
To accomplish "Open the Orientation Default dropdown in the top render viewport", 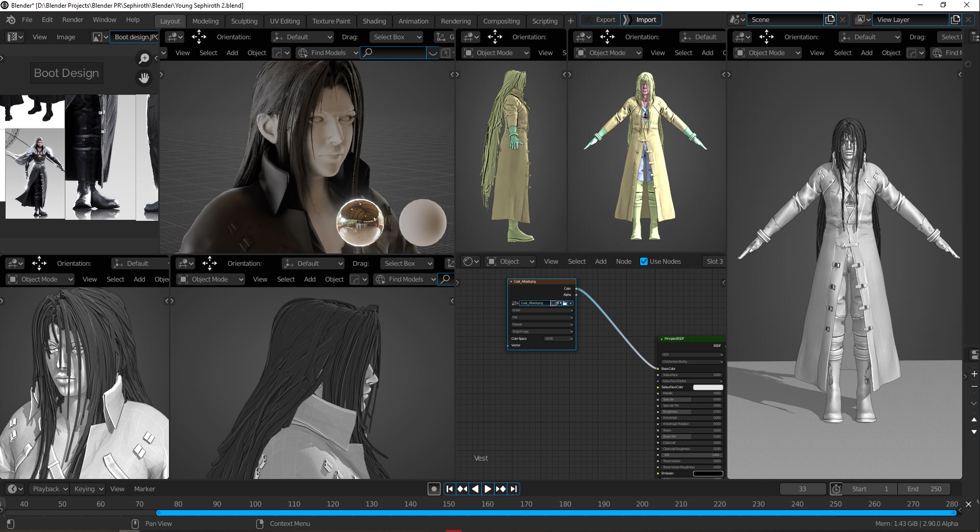I will (302, 37).
